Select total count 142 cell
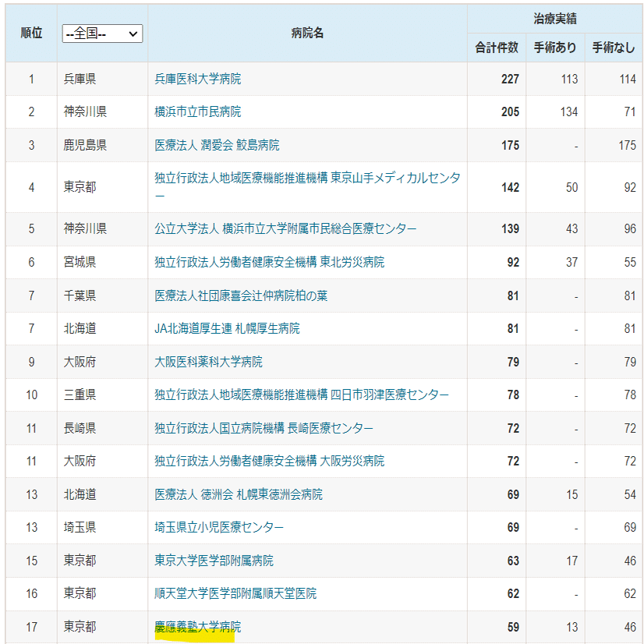The image size is (644, 644). (x=497, y=187)
